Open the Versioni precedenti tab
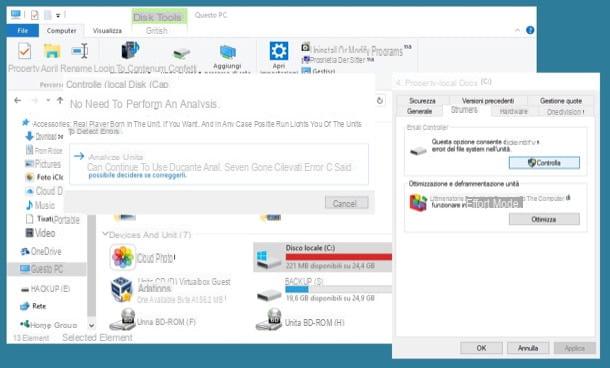Screen dimensions: 610x368 pyautogui.click(x=488, y=101)
